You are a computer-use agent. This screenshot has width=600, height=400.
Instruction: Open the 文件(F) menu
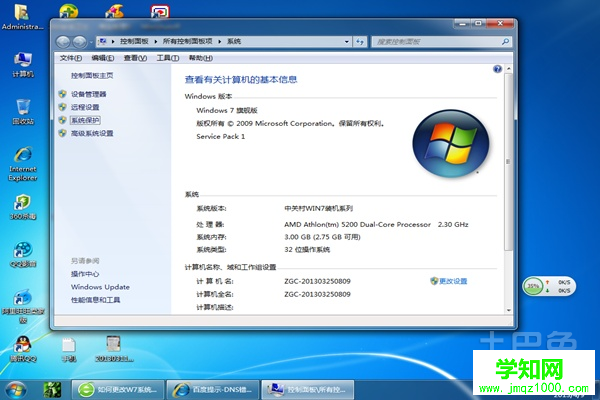(x=71, y=58)
